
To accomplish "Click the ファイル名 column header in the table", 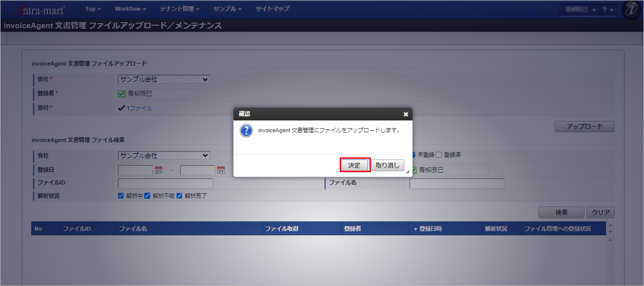I will [x=189, y=229].
